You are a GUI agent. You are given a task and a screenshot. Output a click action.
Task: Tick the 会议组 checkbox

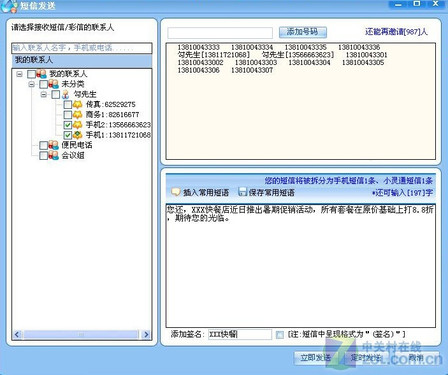click(44, 155)
